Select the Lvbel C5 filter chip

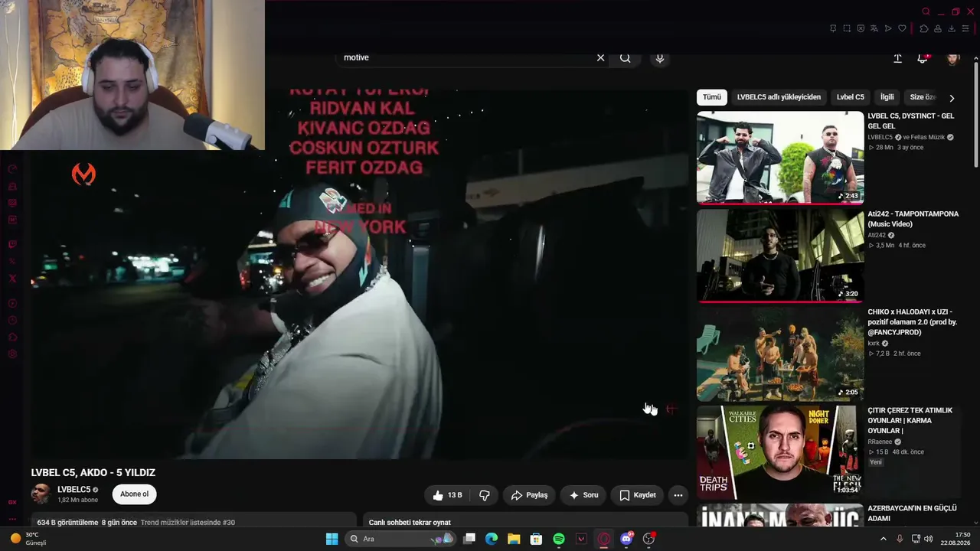pos(851,97)
